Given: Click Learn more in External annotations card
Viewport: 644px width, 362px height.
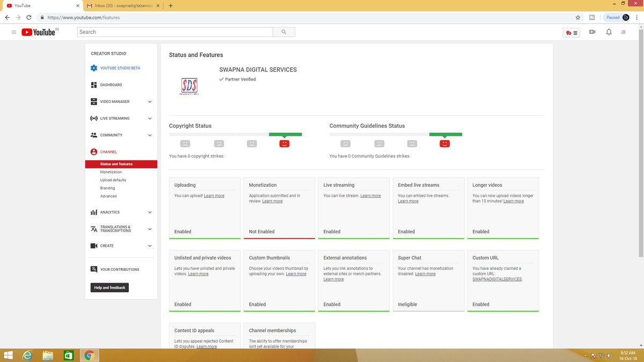Looking at the screenshot, I should (x=334, y=279).
